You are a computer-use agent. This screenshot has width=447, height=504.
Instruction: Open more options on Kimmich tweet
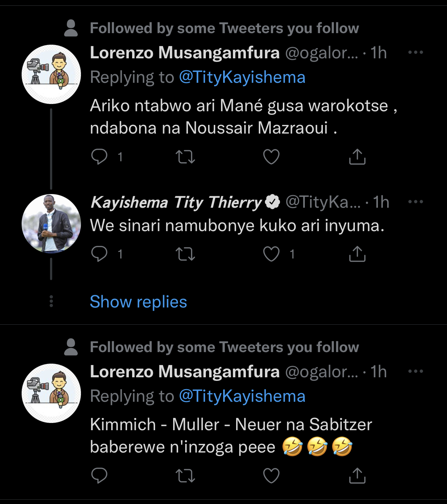(415, 371)
